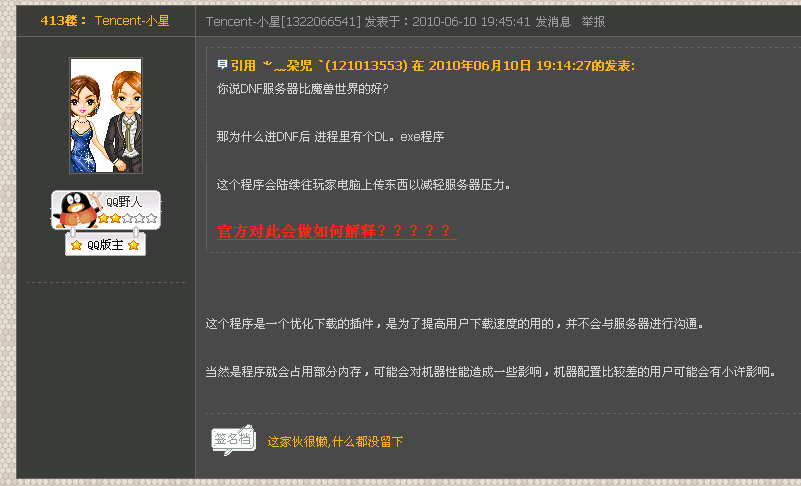The width and height of the screenshot is (801, 486).
Task: Click the 413楼 floor number label
Action: pos(60,20)
